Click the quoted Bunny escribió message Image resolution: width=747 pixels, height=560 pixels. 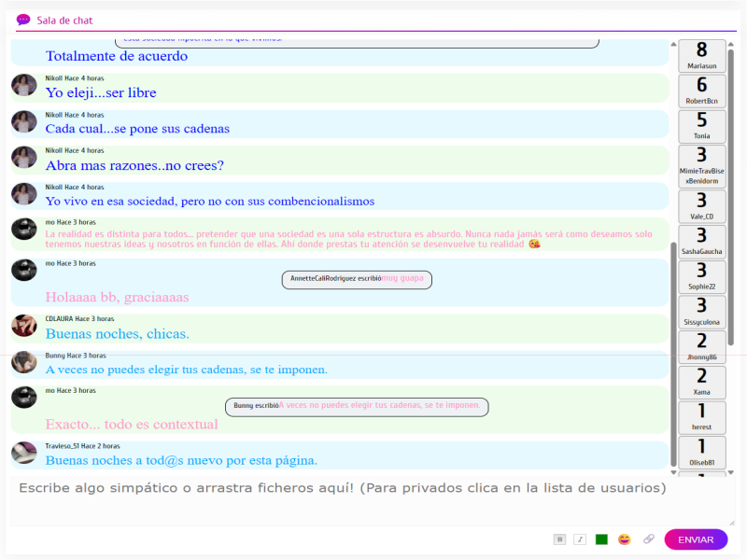356,406
